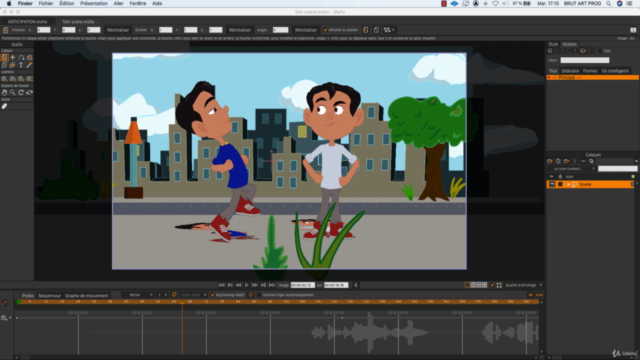Open the interval number dropdown next to Bézier
The image size is (640, 360).
tap(162, 295)
